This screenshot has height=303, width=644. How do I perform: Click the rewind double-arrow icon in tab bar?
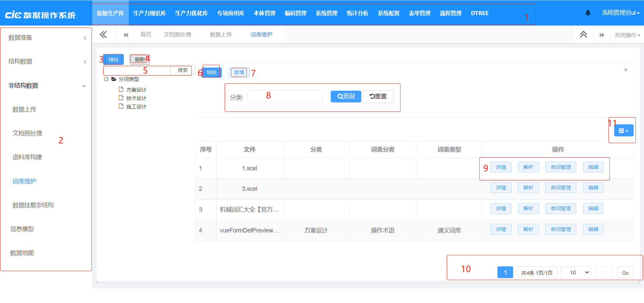click(125, 34)
